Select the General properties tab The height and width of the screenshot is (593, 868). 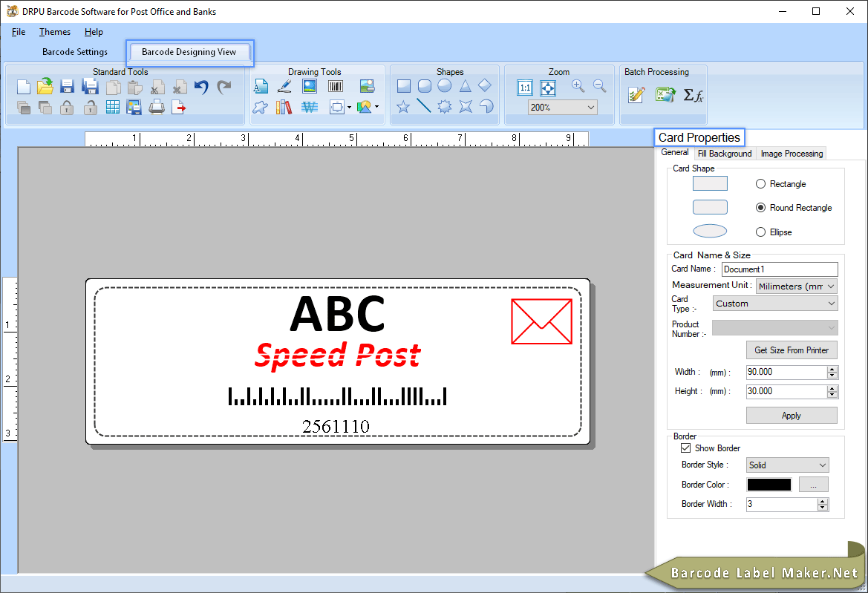coord(675,153)
